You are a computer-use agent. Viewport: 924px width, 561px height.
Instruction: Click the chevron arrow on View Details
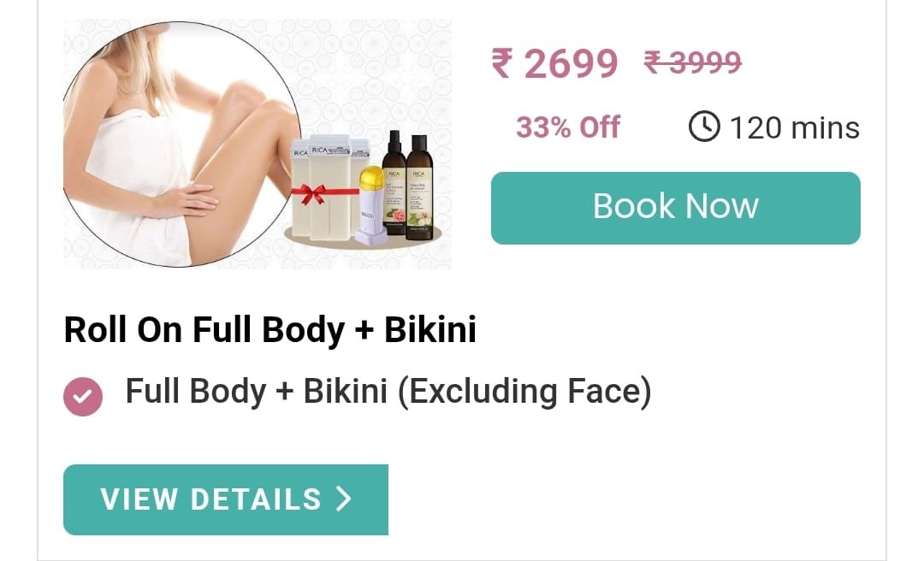click(x=344, y=499)
